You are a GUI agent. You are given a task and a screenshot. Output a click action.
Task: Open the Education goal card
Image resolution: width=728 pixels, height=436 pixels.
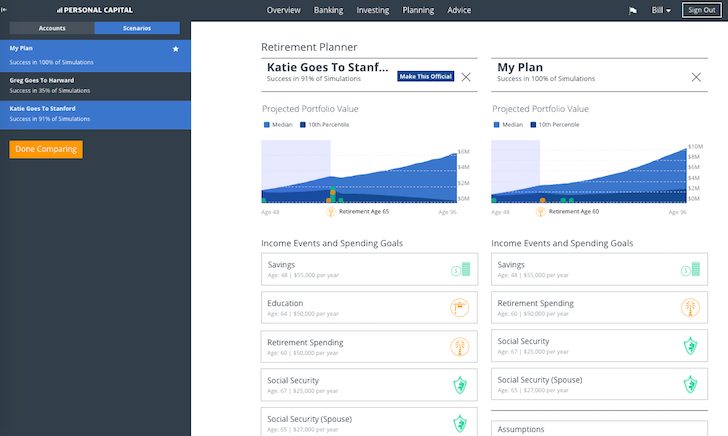[x=369, y=307]
